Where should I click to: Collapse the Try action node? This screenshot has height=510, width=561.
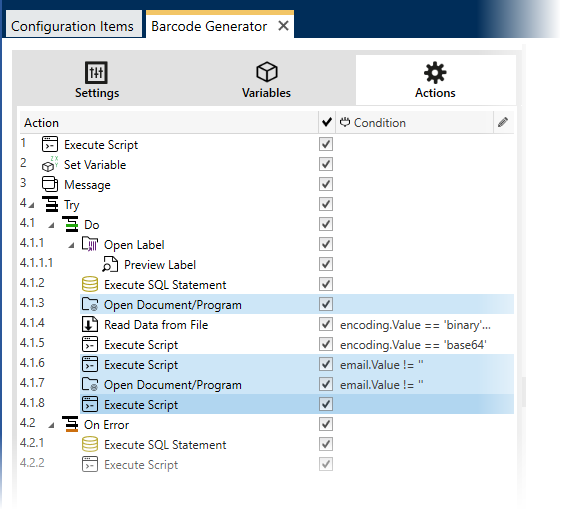pyautogui.click(x=31, y=205)
